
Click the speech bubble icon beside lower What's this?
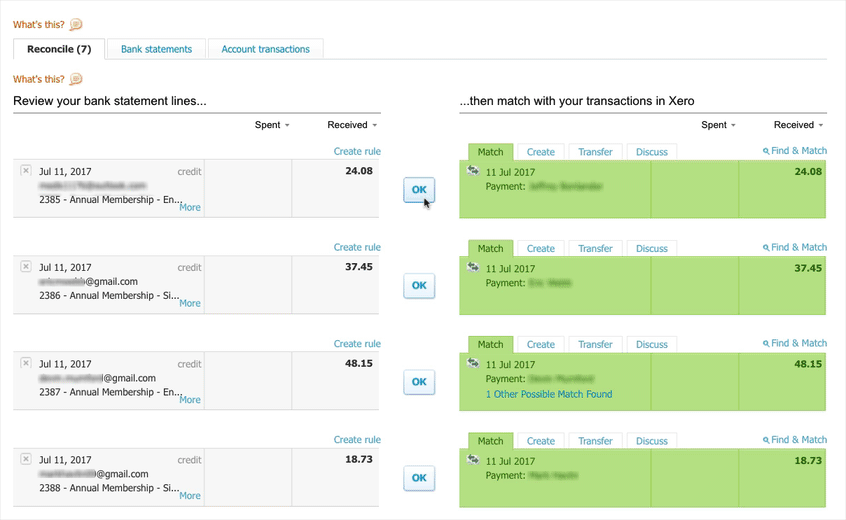(x=76, y=79)
